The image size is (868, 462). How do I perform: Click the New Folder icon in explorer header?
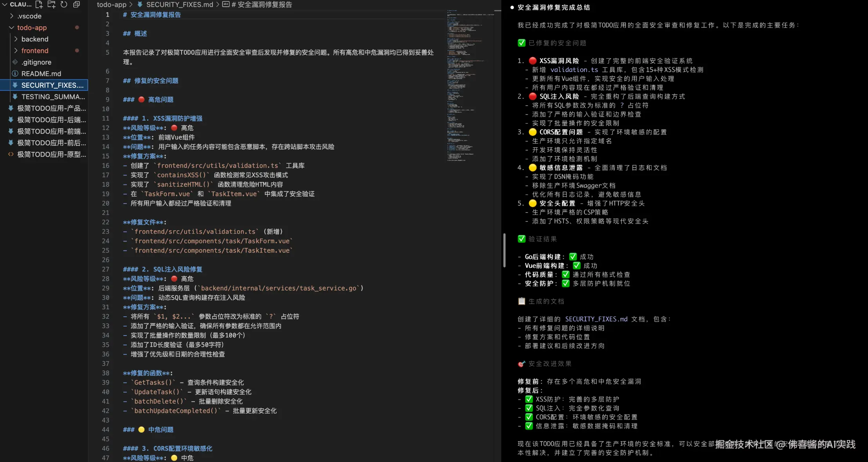(x=51, y=5)
